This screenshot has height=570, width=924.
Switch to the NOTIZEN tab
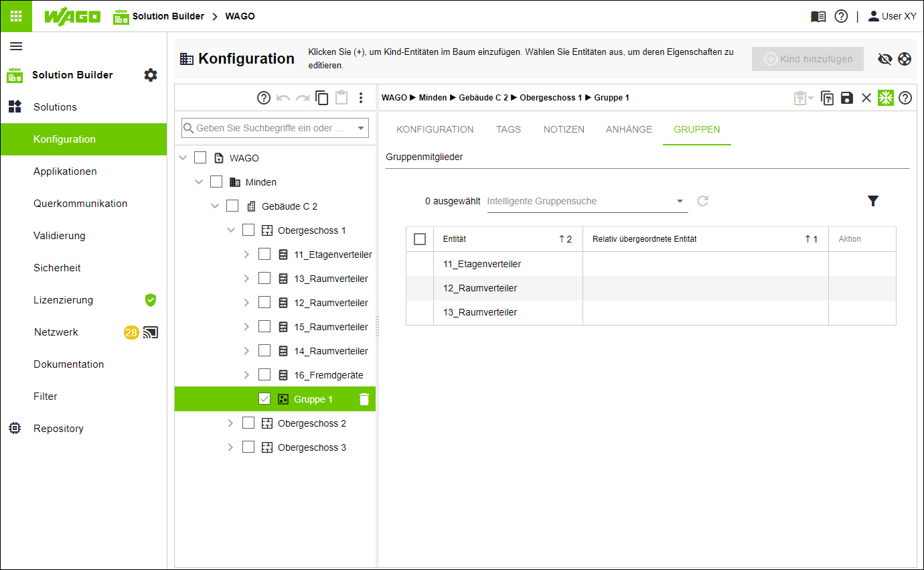pos(564,129)
